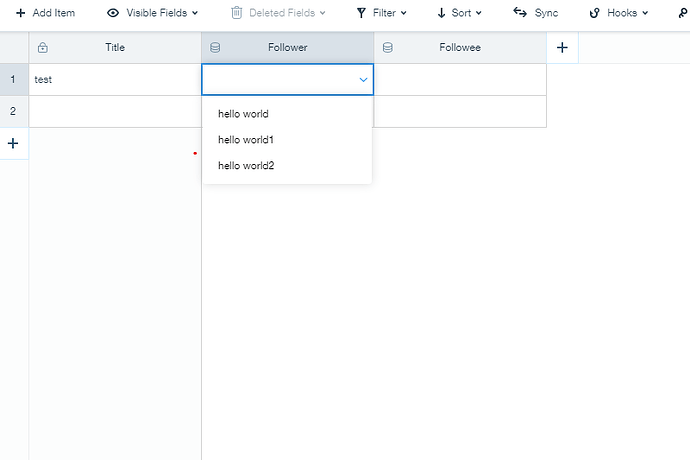
Task: Collapse the Follower cell dropdown chevron
Action: 363,79
